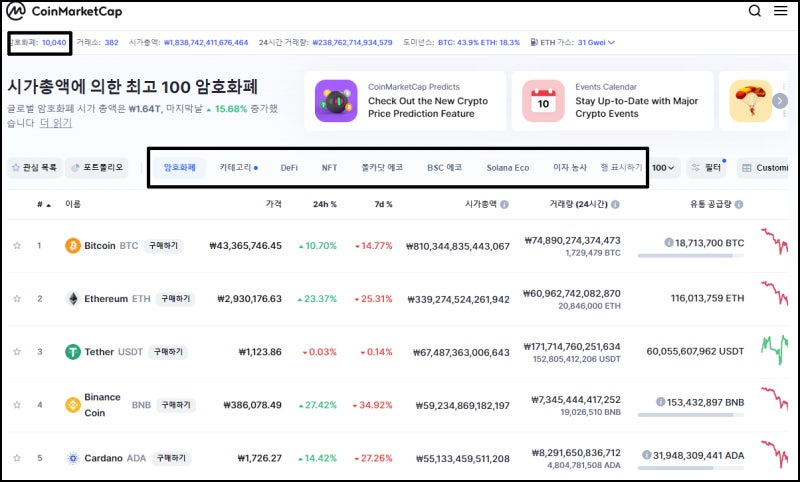Expand the ETH gas 31 Gwei dropdown
This screenshot has height=482, width=800.
(x=596, y=42)
